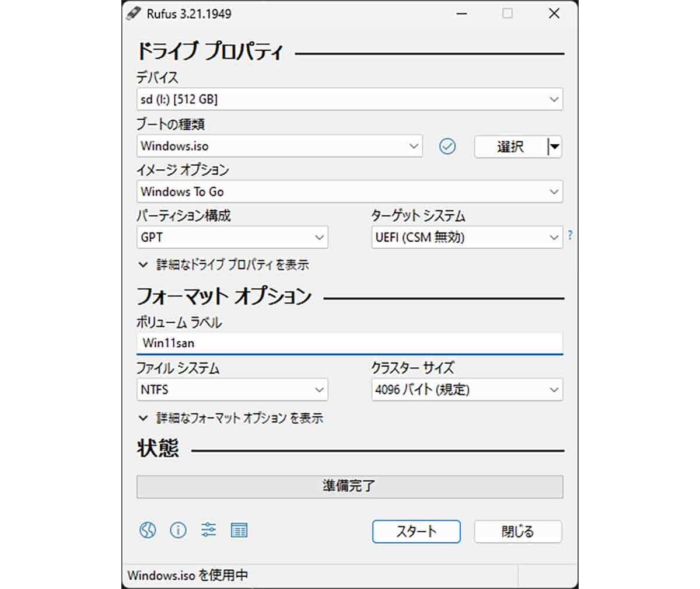Open the boot selection dropdown Windows.iso
The height and width of the screenshot is (589, 700).
(279, 146)
